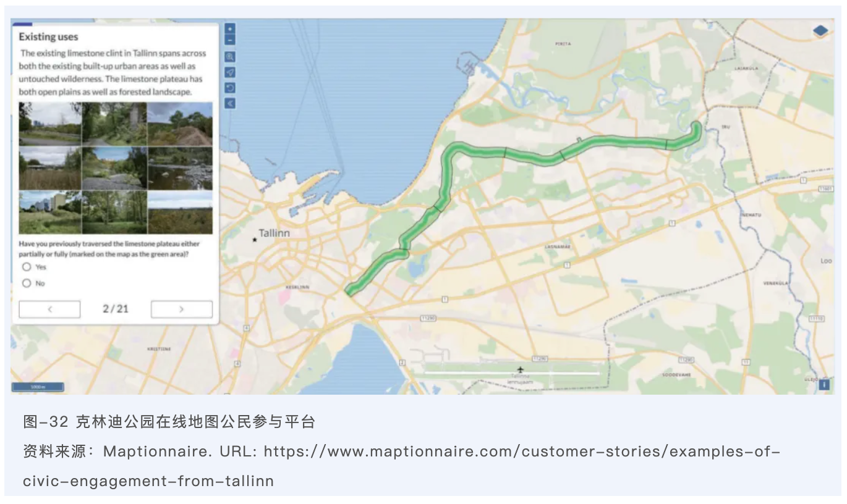Click the star marker beside Tallinn
This screenshot has height=504, width=847.
click(x=254, y=239)
